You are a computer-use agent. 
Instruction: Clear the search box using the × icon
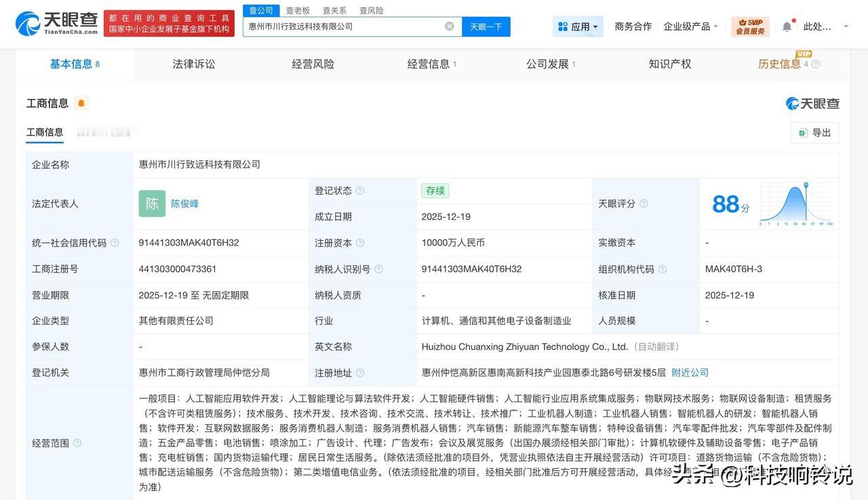449,26
